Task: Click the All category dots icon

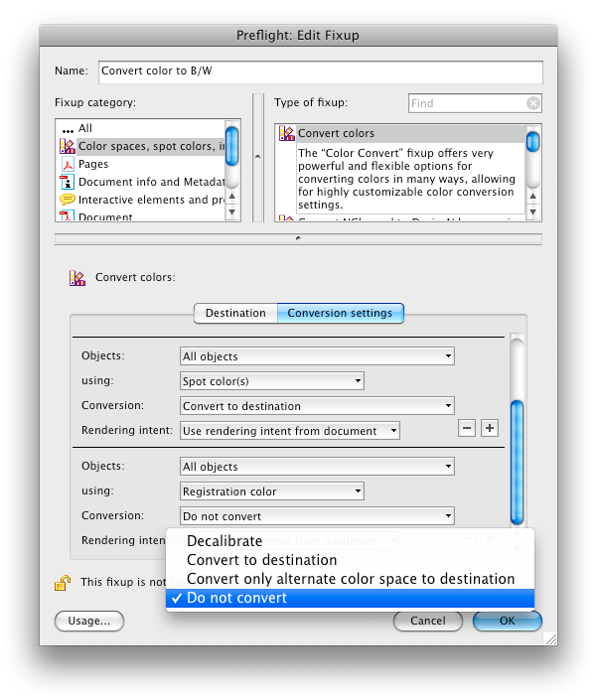Action: click(x=68, y=131)
